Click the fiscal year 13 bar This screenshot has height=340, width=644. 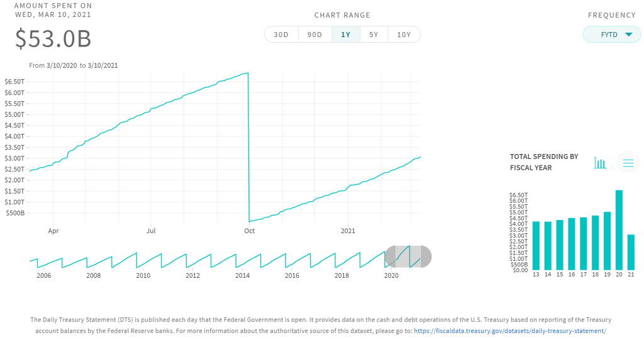[x=536, y=245]
